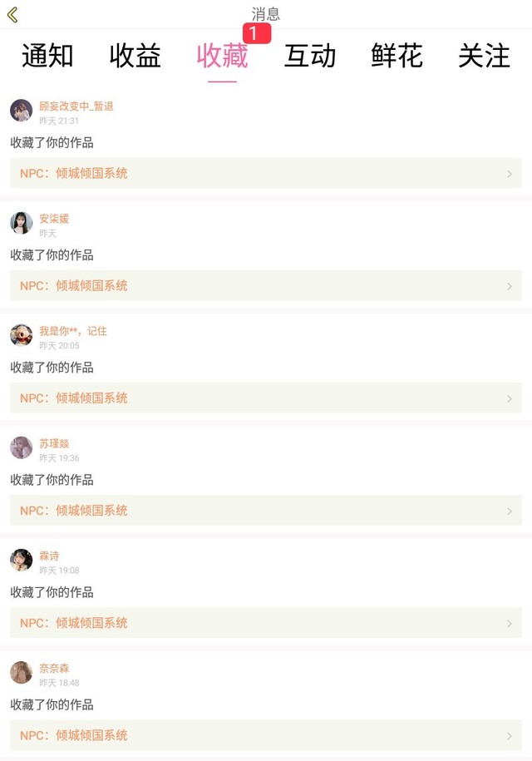
Task: Go to the 鲜花 tab
Action: [397, 56]
